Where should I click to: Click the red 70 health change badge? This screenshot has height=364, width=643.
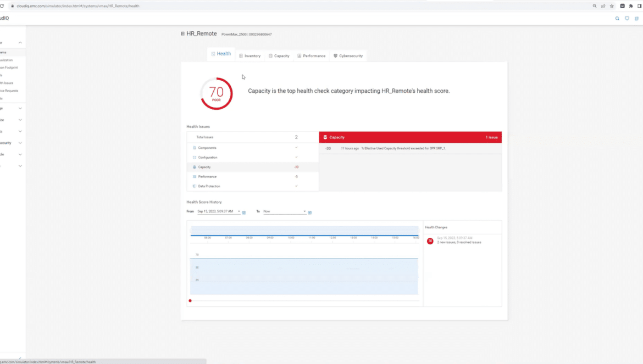(x=430, y=241)
